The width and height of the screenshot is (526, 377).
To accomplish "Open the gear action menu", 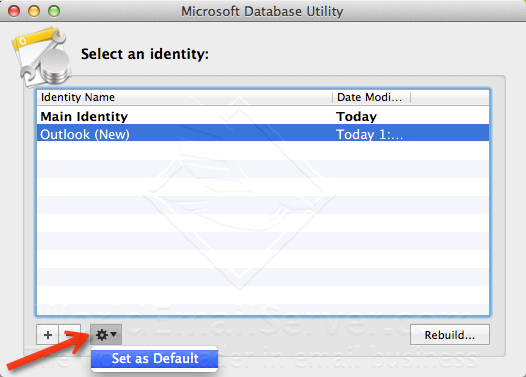I will tap(106, 334).
